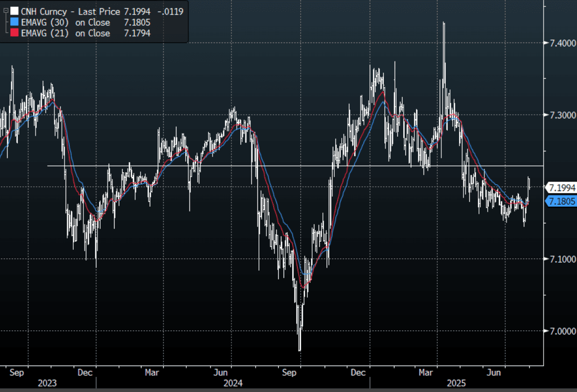Image resolution: width=577 pixels, height=392 pixels.
Task: Click the 7.3000 y-axis label
Action: tap(560, 115)
